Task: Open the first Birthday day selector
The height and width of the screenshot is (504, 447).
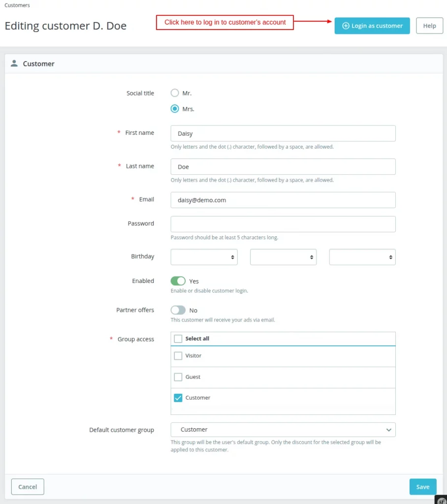Action: [204, 256]
